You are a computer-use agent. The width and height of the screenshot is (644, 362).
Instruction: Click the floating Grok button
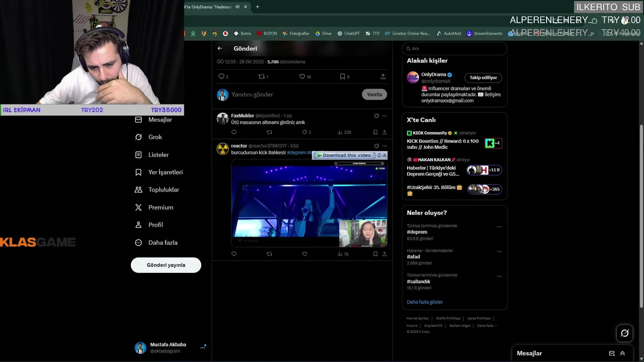point(625,333)
